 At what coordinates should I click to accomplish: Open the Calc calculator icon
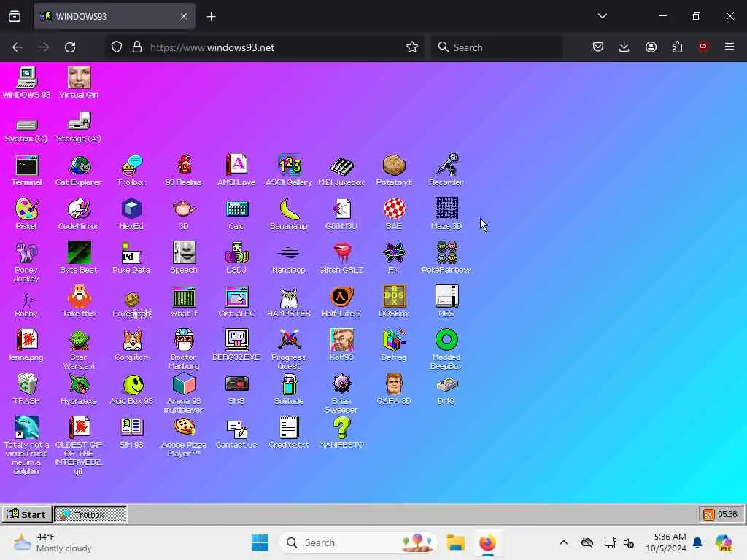[x=236, y=214]
